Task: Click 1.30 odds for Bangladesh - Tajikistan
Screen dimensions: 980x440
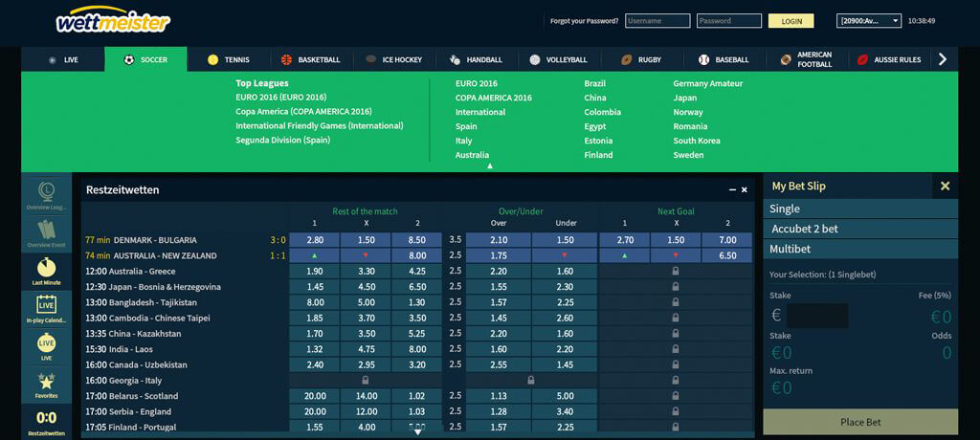Action: (416, 302)
